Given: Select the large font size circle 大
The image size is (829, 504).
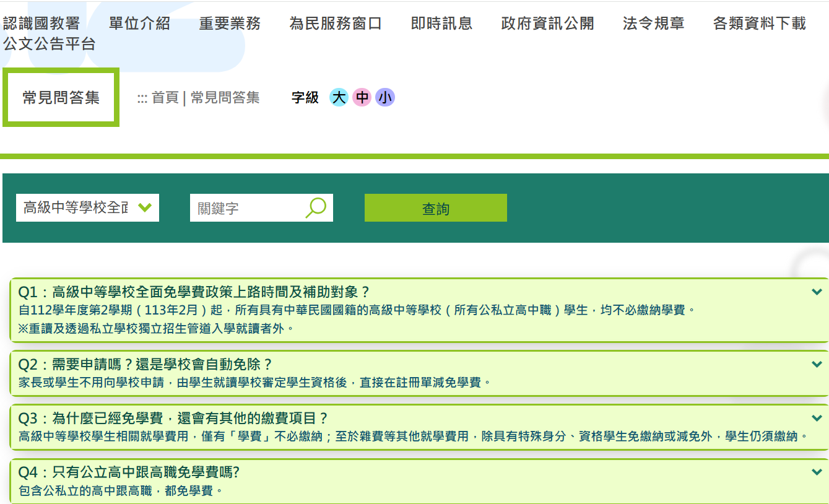Looking at the screenshot, I should [x=339, y=97].
